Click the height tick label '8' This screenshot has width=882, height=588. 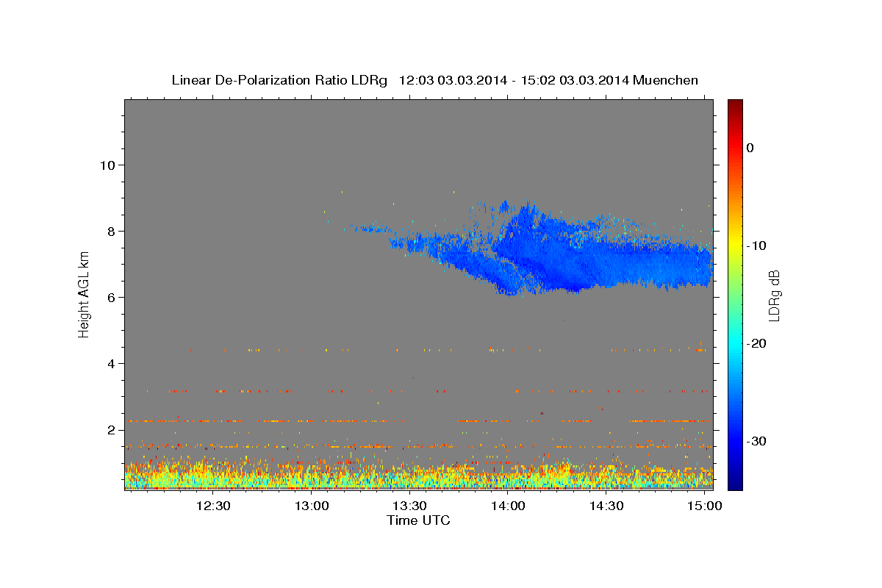point(110,231)
